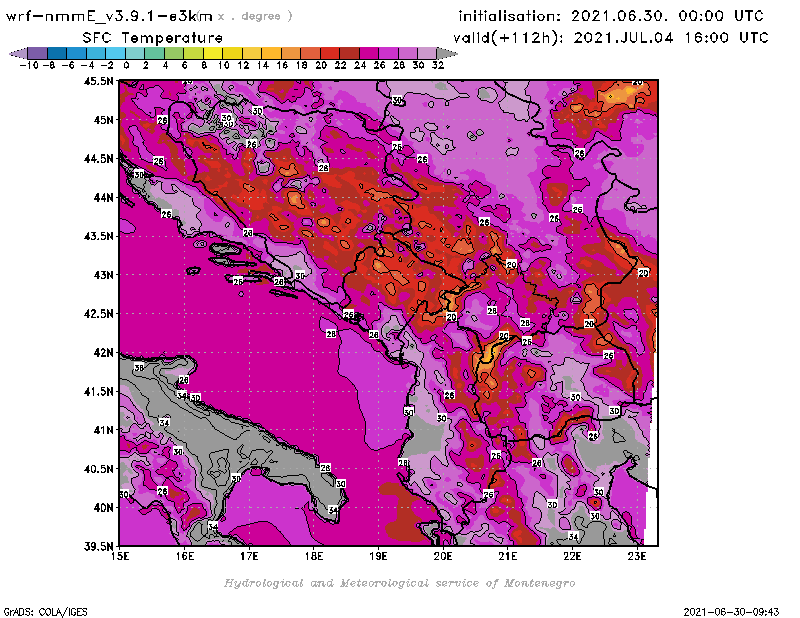Screen dimensions: 800x618
Task: Click the '18E' longitude label
Action: pyautogui.click(x=314, y=556)
